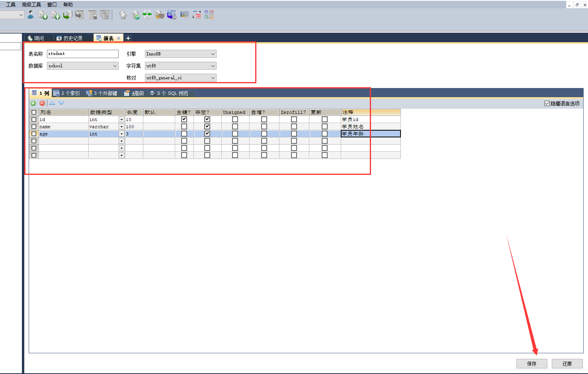
Task: Toggle not-null for age column
Action: pyautogui.click(x=207, y=133)
